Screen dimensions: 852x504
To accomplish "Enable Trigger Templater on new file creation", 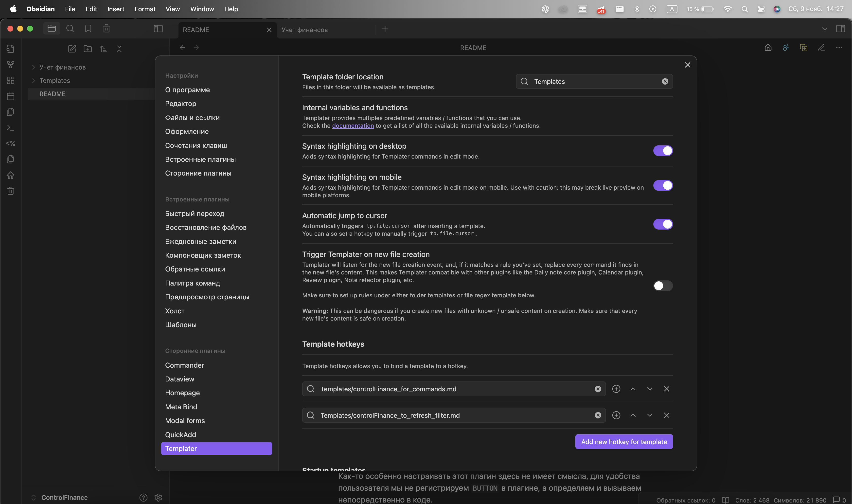I will [662, 286].
